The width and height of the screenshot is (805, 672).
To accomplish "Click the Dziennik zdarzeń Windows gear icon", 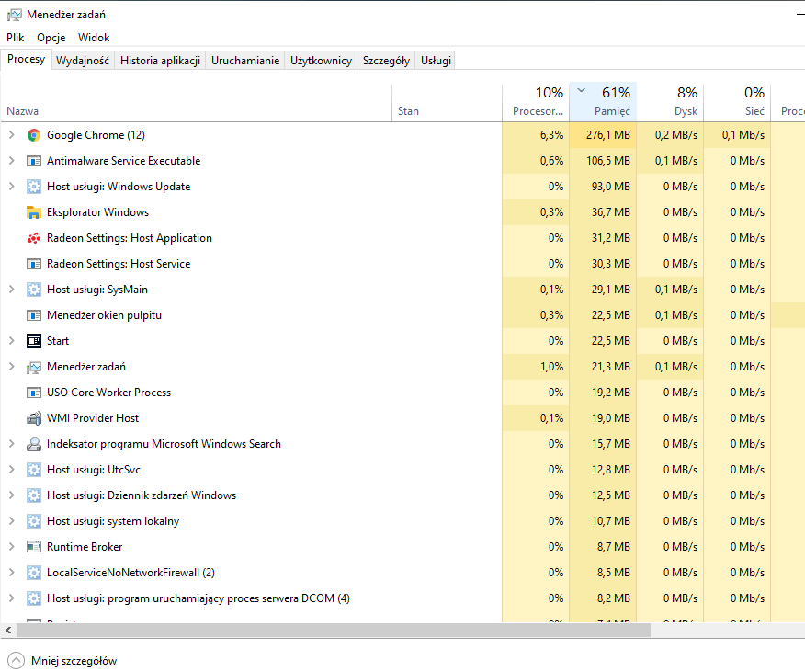I will pos(34,495).
